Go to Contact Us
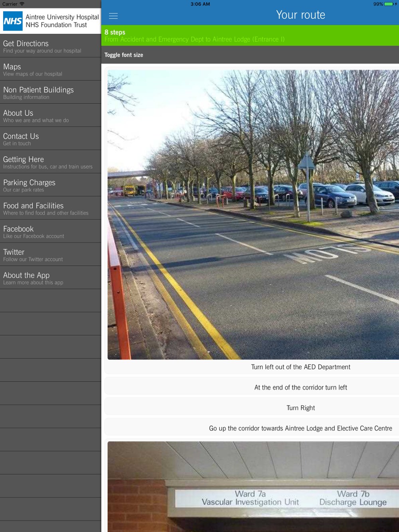Screen dimensions: 399x532 51,139
